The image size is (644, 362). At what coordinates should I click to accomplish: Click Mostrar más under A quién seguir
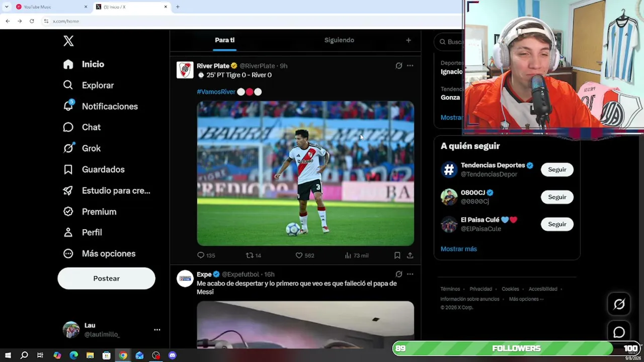pyautogui.click(x=459, y=249)
